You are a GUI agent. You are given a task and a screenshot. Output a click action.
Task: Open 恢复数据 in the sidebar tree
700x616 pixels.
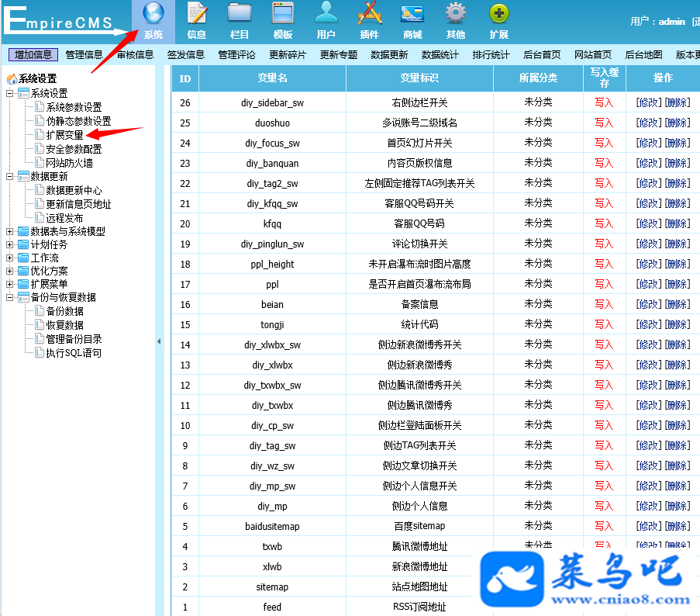[x=65, y=325]
